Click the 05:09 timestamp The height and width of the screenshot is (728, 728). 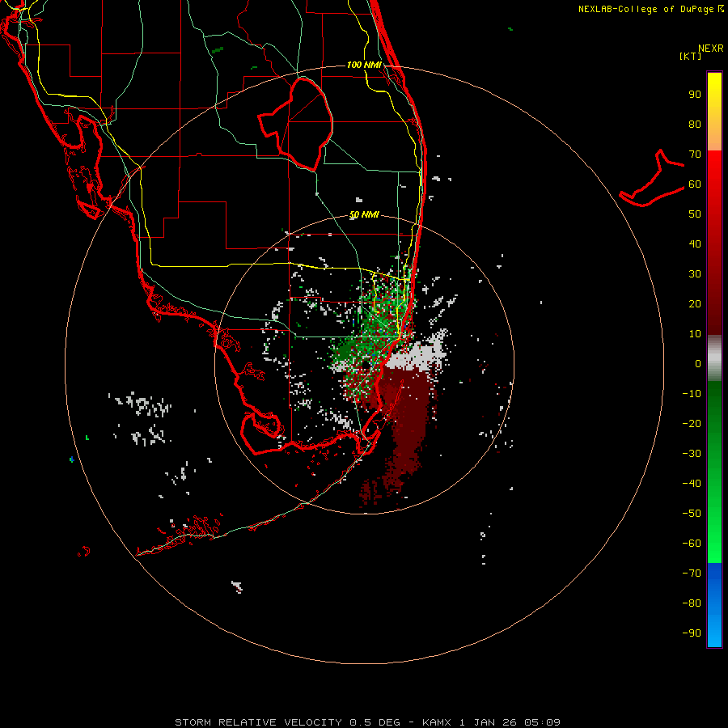pos(542,722)
